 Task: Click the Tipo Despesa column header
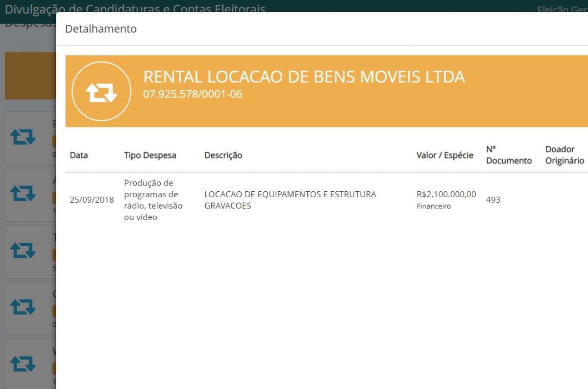point(150,155)
